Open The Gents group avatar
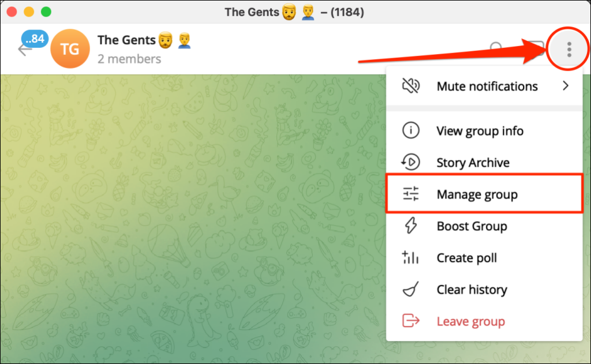The image size is (591, 364). click(x=70, y=49)
